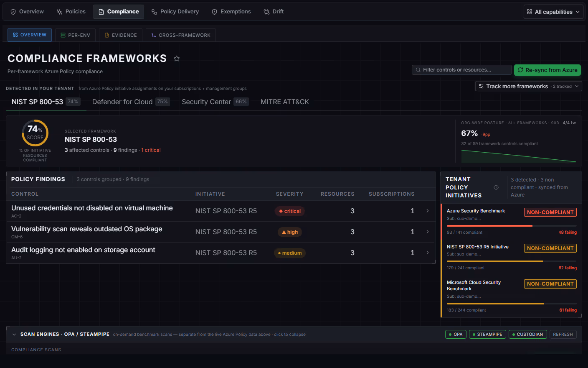Click the critical severity badge

(290, 211)
